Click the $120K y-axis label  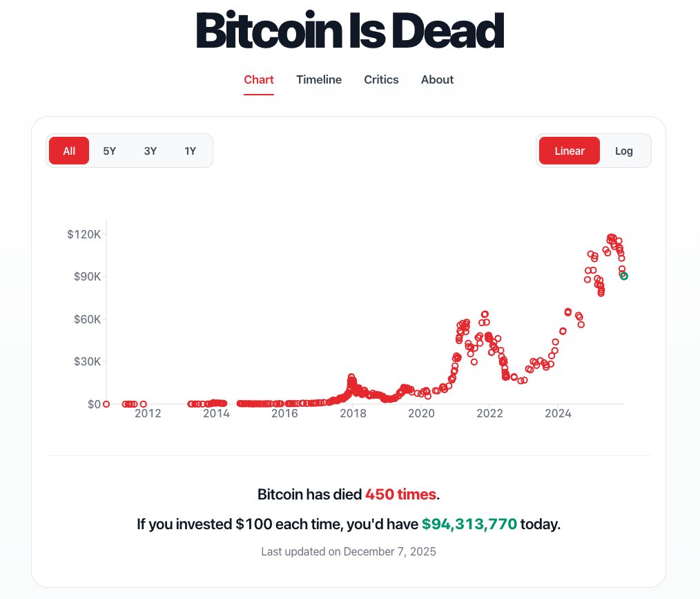coord(84,234)
